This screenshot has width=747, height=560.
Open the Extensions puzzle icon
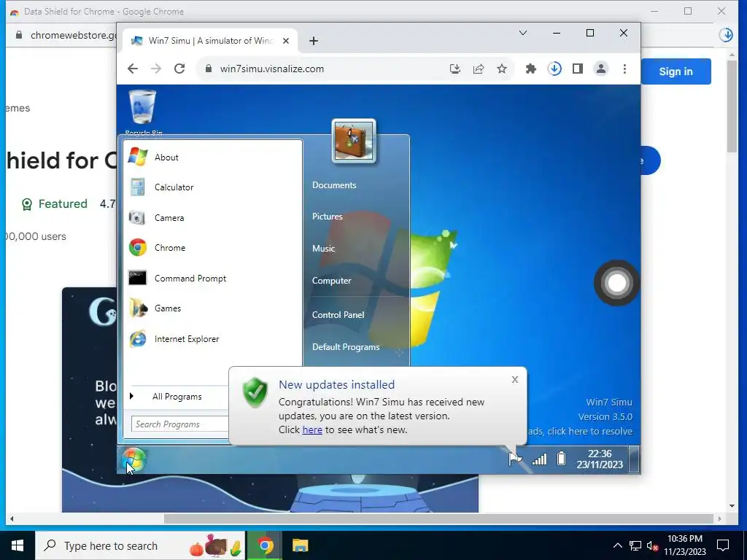531,69
